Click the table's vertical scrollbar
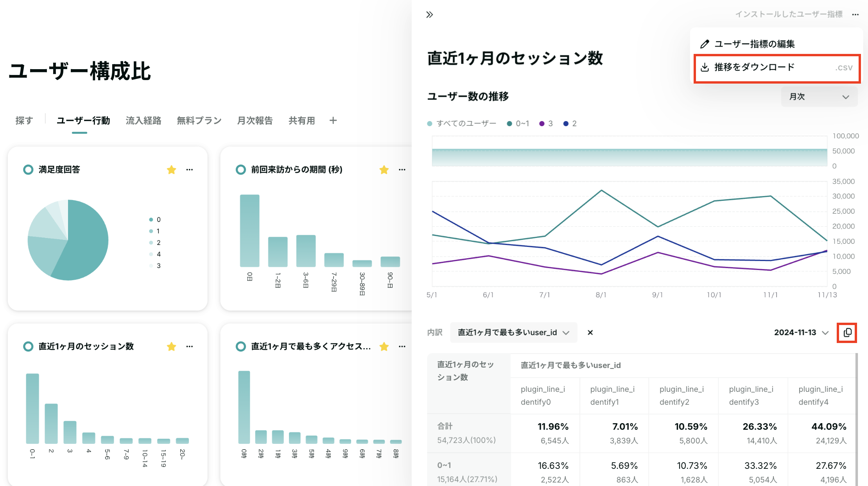Screen dimensions: 868x486 (x=856, y=420)
